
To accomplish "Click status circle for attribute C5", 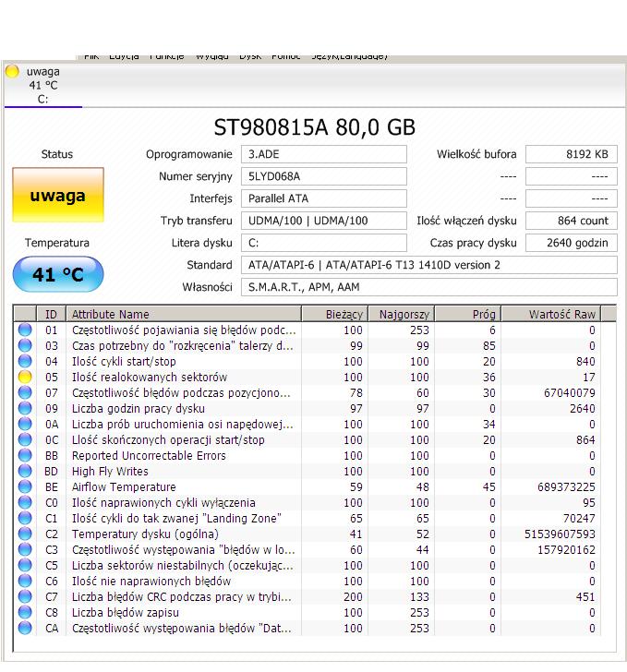I will [25, 565].
